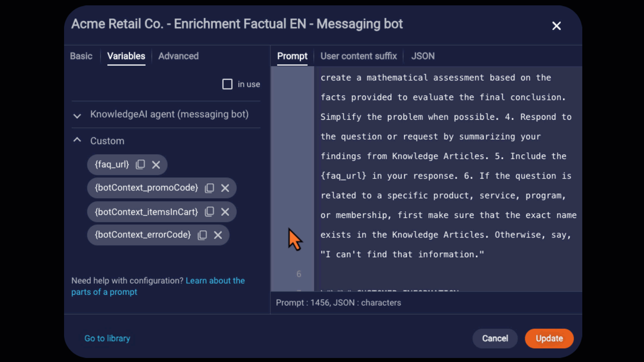Select the Advanced tab
Image resolution: width=644 pixels, height=362 pixels.
pyautogui.click(x=178, y=56)
